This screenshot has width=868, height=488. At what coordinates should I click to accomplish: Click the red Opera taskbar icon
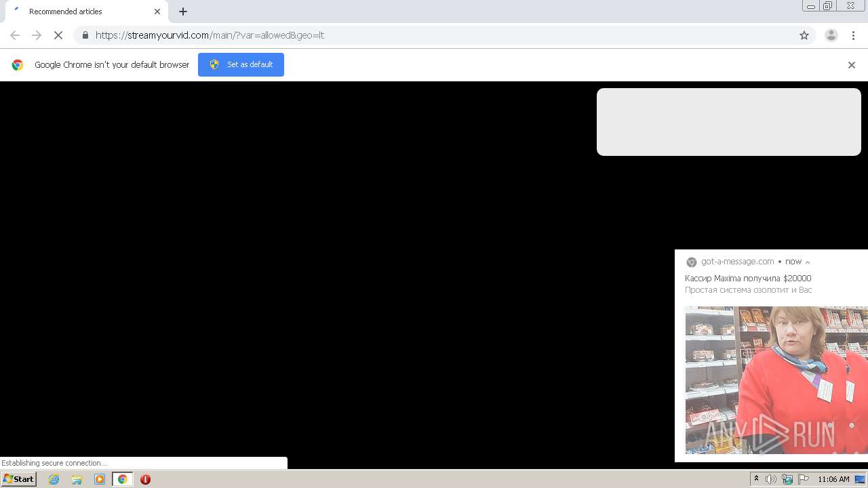[x=145, y=479]
